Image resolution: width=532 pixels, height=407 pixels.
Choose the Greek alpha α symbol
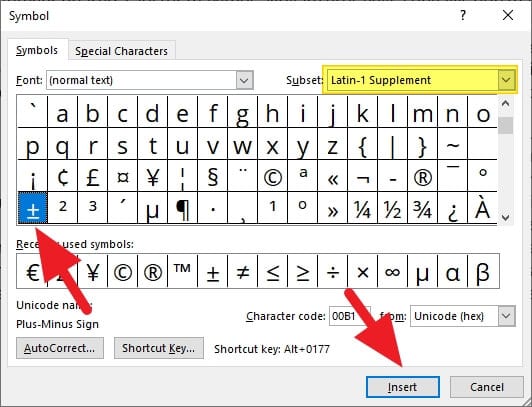click(x=452, y=271)
